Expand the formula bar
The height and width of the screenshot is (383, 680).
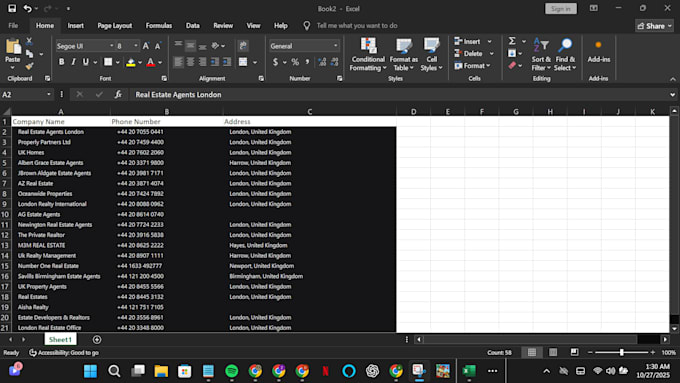click(672, 95)
